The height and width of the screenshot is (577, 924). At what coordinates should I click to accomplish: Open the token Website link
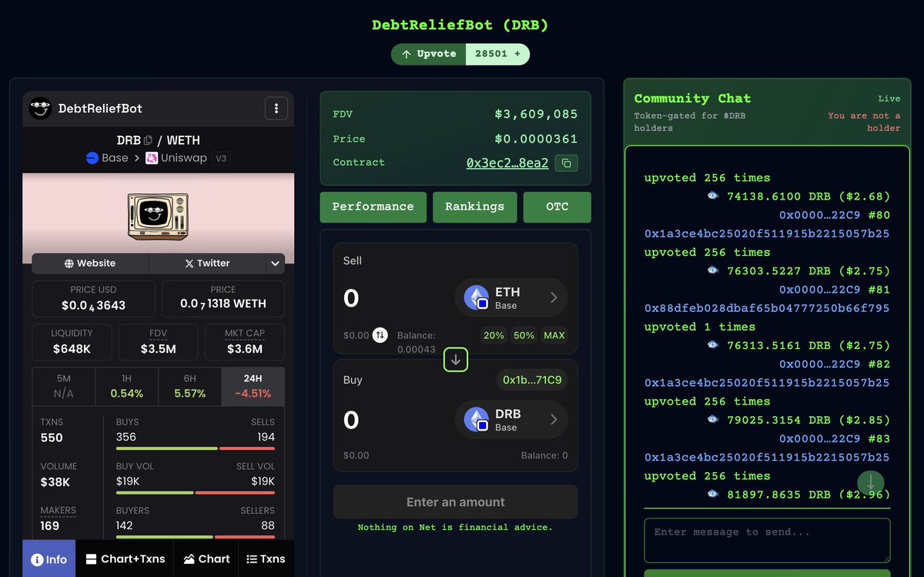pos(90,263)
